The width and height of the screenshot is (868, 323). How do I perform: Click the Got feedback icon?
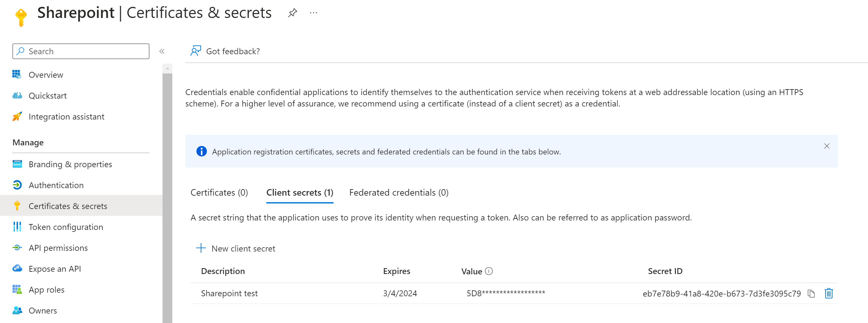click(195, 51)
